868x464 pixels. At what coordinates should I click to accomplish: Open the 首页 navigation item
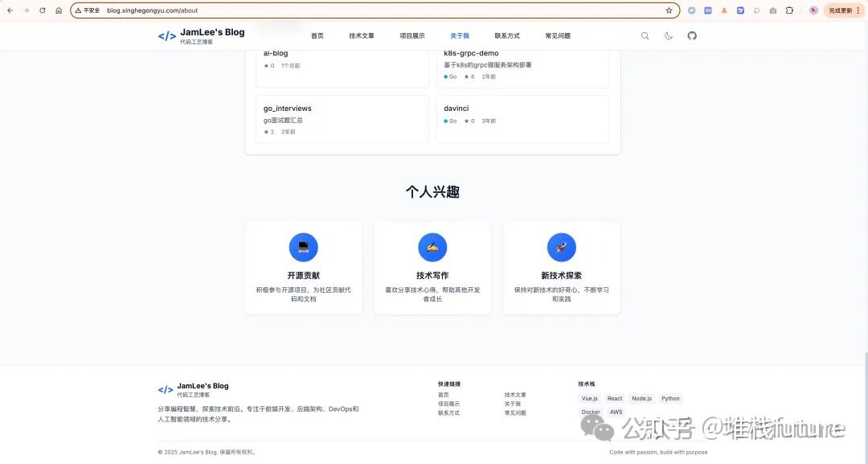tap(317, 36)
